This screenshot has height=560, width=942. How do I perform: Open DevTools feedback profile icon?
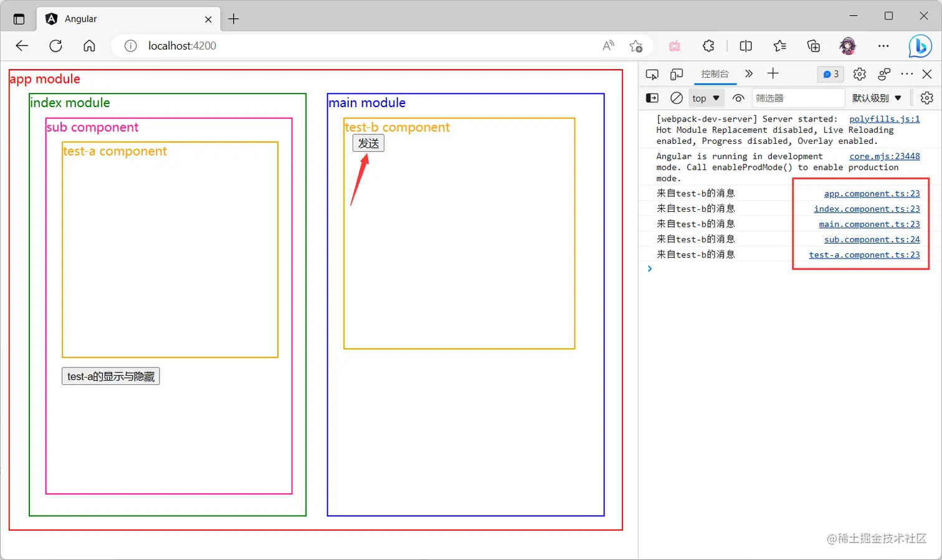pos(884,74)
